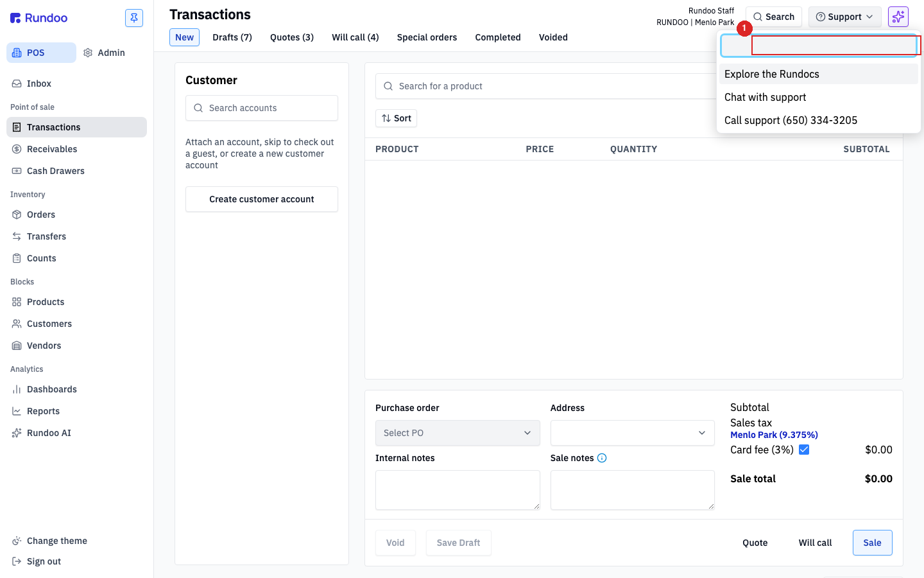Click the Cash Drawers icon
The width and height of the screenshot is (924, 578).
pos(17,171)
